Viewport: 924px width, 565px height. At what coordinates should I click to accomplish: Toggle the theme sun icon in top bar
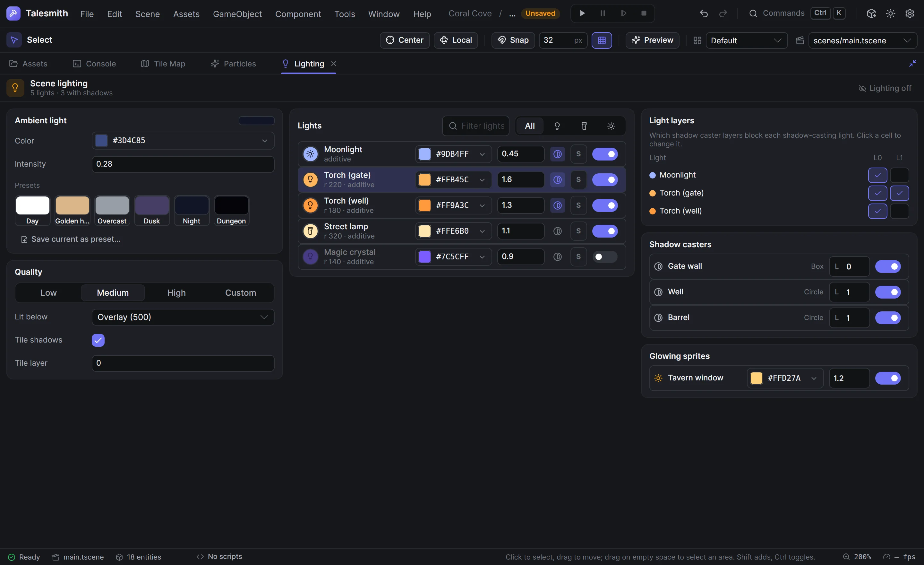[x=891, y=13]
